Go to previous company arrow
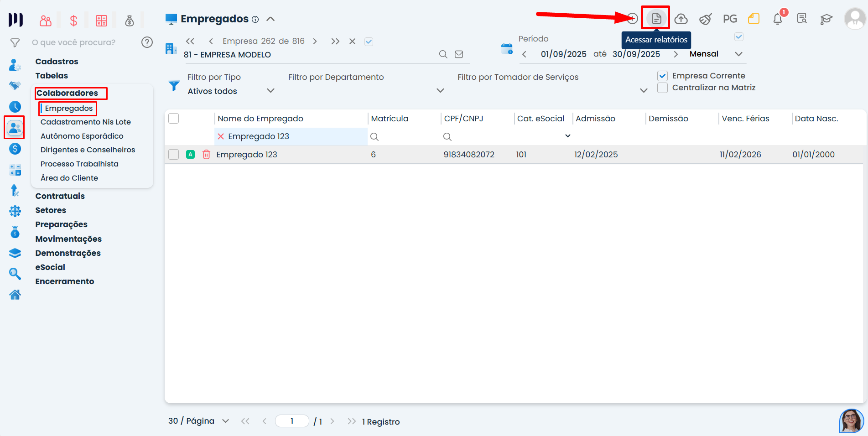 [x=211, y=42]
